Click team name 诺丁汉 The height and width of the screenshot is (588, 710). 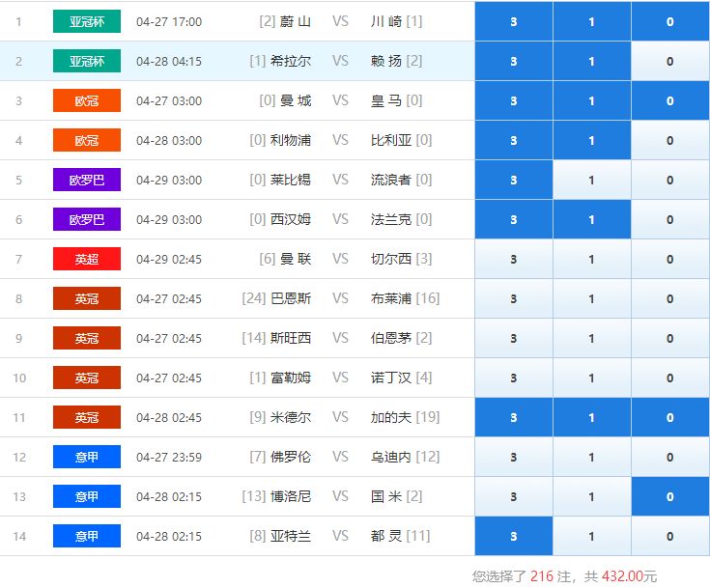(391, 378)
